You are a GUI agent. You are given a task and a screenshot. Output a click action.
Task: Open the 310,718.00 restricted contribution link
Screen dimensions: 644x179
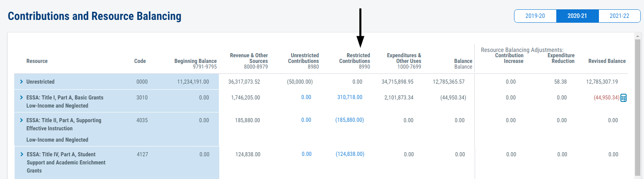pyautogui.click(x=350, y=97)
